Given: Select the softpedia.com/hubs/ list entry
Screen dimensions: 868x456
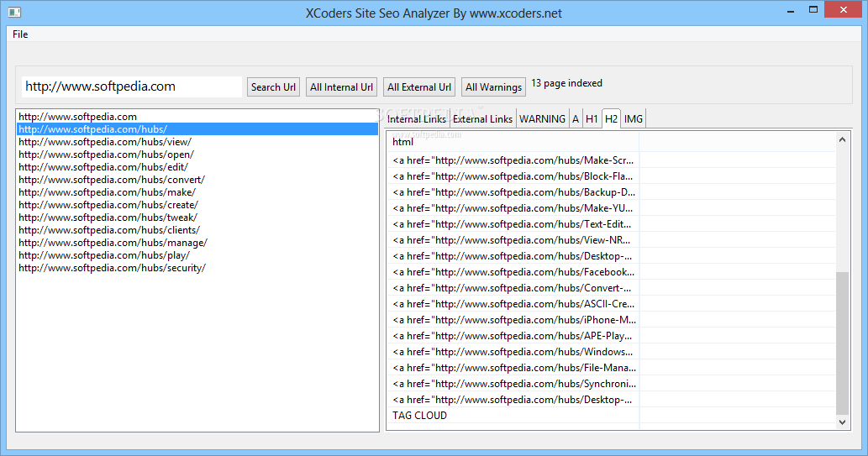Looking at the screenshot, I should [x=197, y=129].
